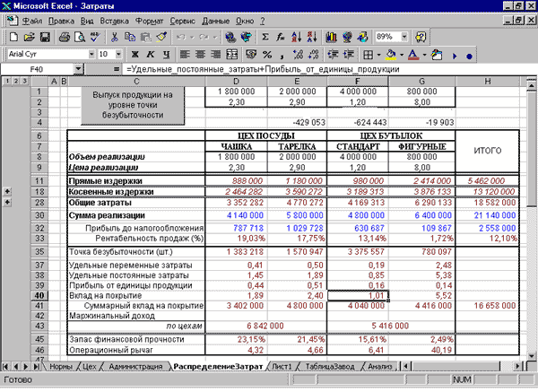Sort ascending with the A-Z icon
Image resolution: width=538 pixels, height=392 pixels.
pos(296,37)
